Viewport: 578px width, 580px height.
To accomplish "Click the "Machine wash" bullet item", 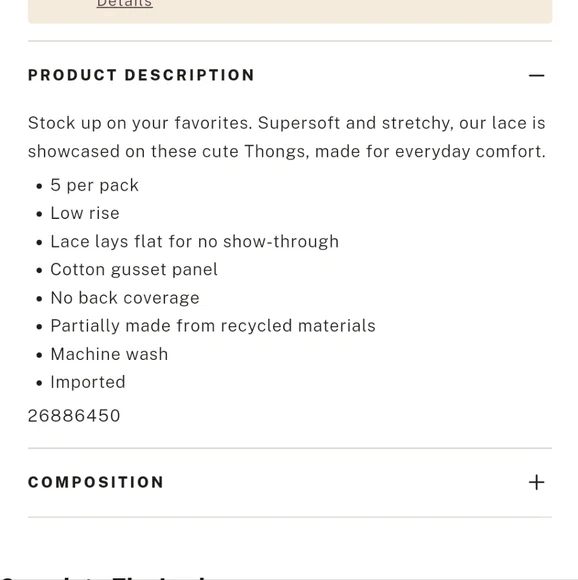I will (x=109, y=354).
